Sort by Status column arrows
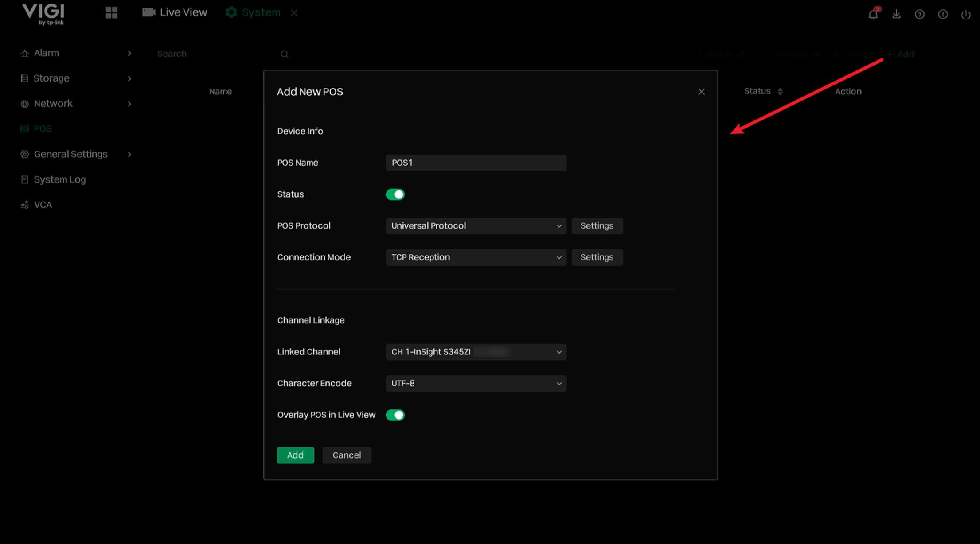Image resolution: width=980 pixels, height=544 pixels. [780, 91]
